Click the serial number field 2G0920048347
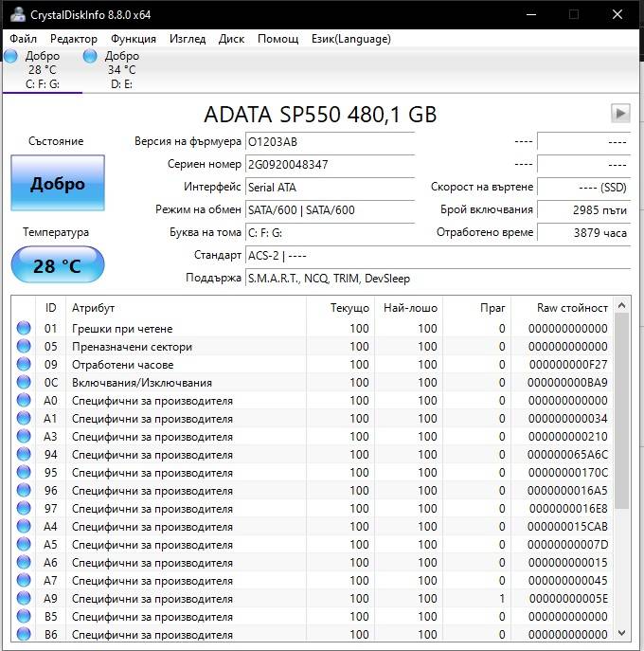 tap(330, 165)
